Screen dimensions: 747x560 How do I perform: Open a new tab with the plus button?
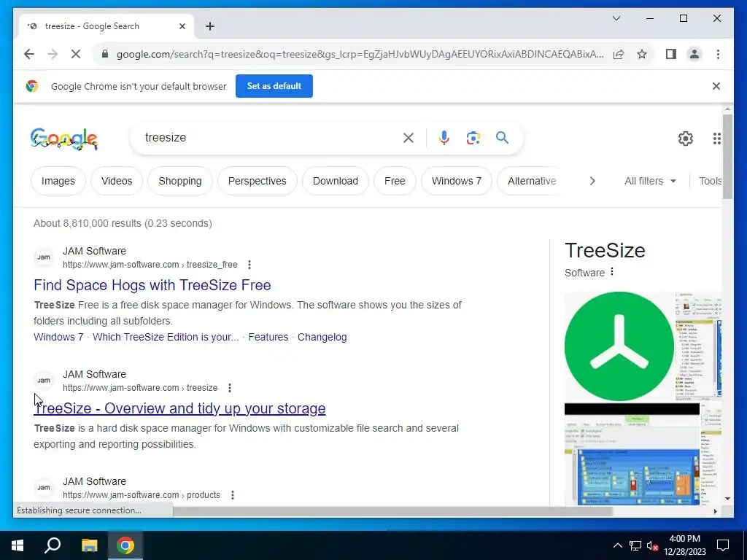210,26
